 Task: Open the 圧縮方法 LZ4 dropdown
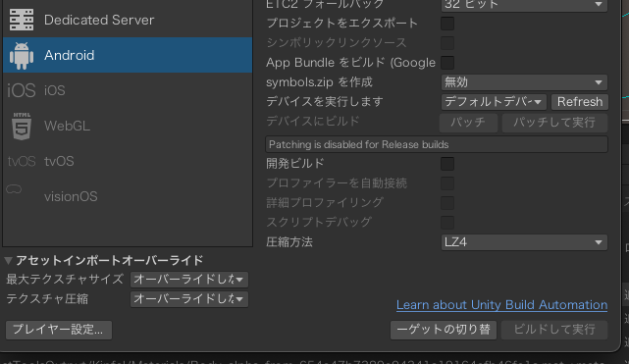tap(524, 242)
